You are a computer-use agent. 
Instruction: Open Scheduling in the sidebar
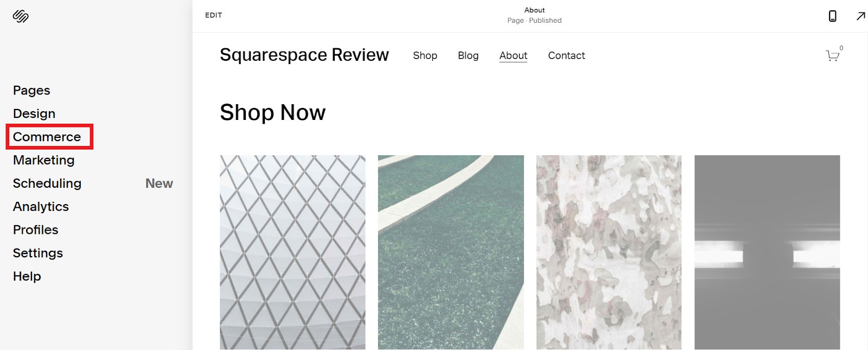[47, 183]
